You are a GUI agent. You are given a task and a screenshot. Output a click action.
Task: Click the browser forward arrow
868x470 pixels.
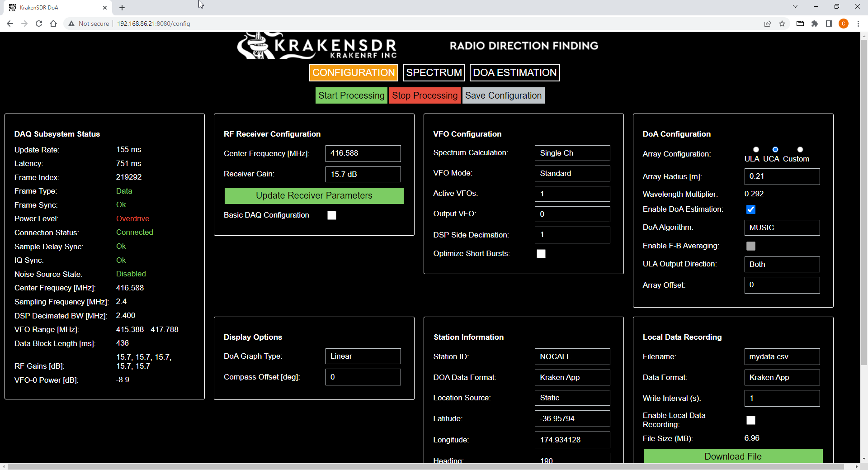click(24, 24)
